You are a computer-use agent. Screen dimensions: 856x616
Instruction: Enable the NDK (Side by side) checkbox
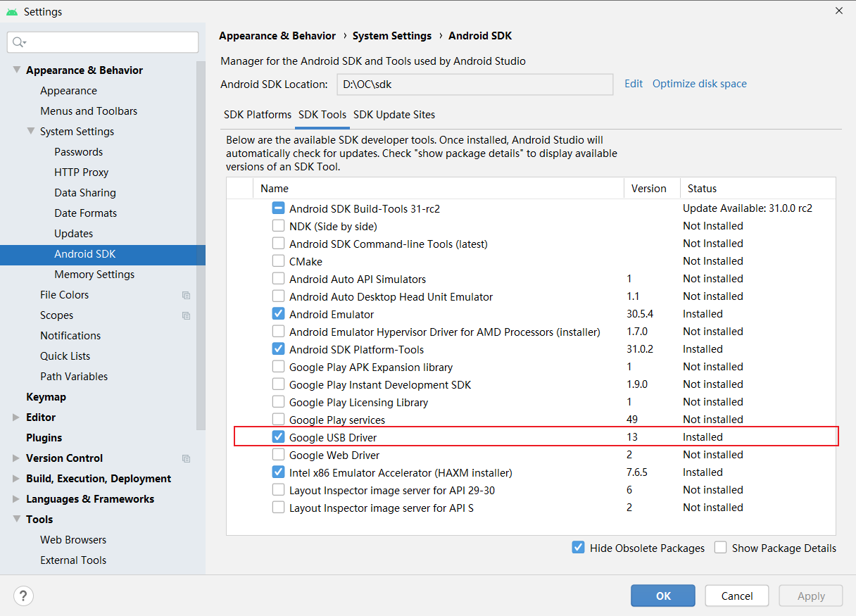pyautogui.click(x=278, y=226)
